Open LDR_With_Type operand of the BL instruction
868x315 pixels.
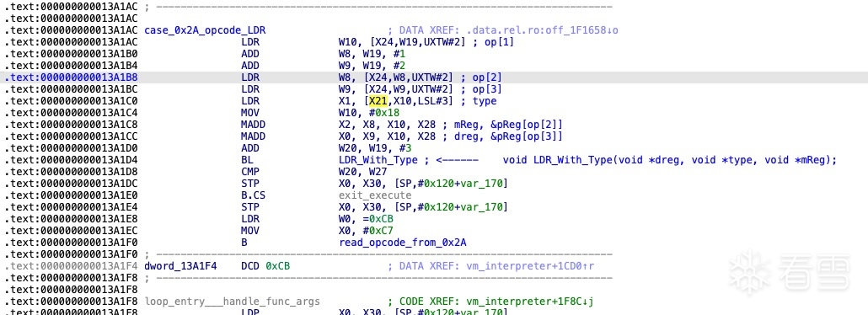click(x=378, y=160)
